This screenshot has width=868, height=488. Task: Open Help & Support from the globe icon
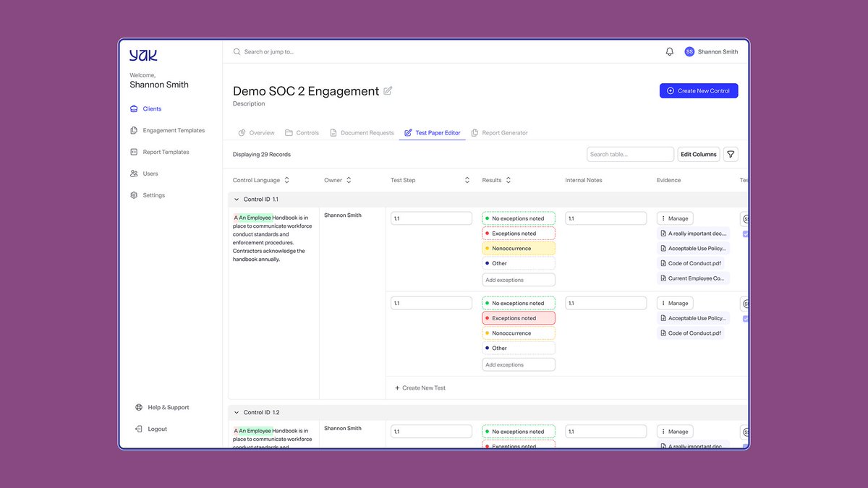pos(139,408)
